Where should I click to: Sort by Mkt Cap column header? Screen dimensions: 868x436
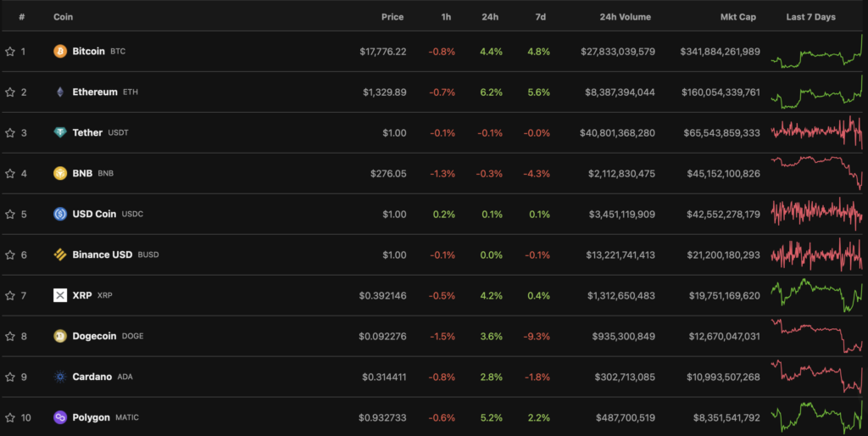tap(735, 17)
